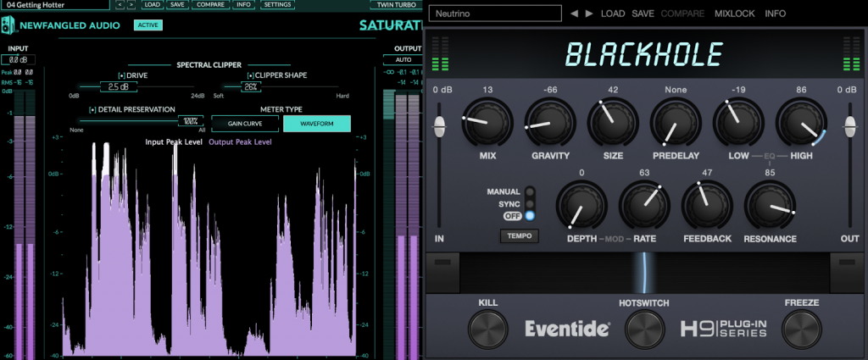Hit the HOTSWITCH footswitch button
Screen dimensions: 868x360
pos(644,330)
